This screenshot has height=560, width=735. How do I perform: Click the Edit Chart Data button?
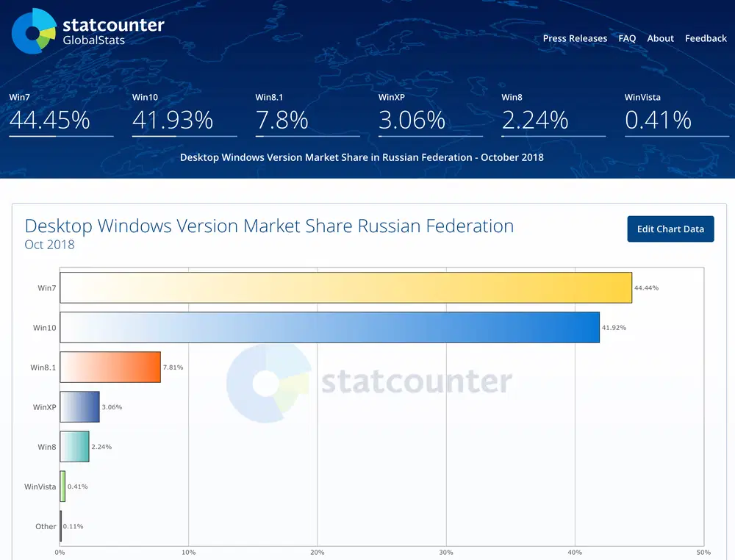[x=670, y=229]
